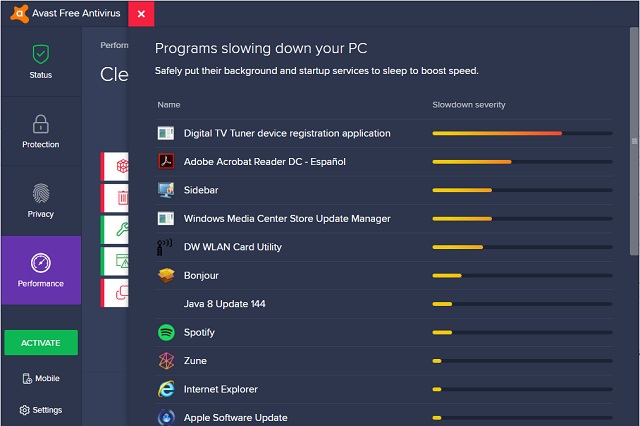Open the Status section

[x=41, y=62]
